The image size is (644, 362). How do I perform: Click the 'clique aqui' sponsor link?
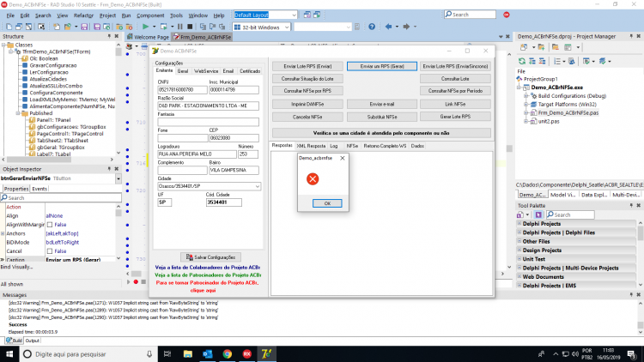coord(203,290)
